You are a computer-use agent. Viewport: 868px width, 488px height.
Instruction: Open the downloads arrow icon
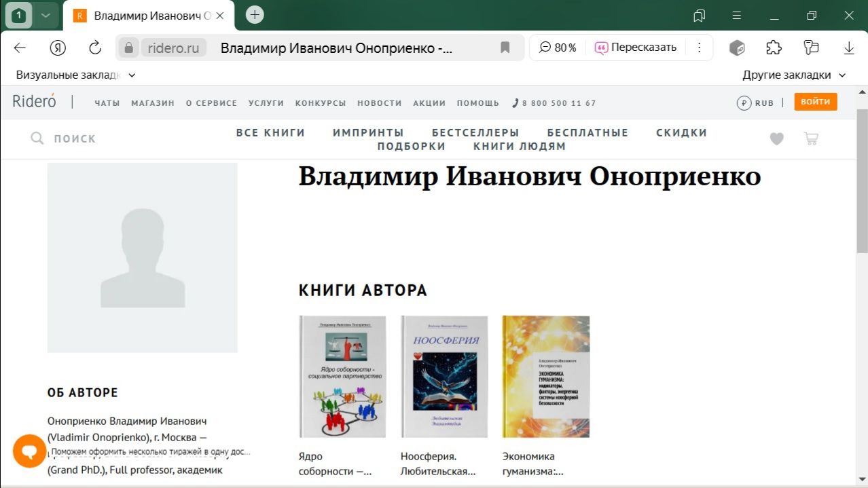pyautogui.click(x=849, y=48)
